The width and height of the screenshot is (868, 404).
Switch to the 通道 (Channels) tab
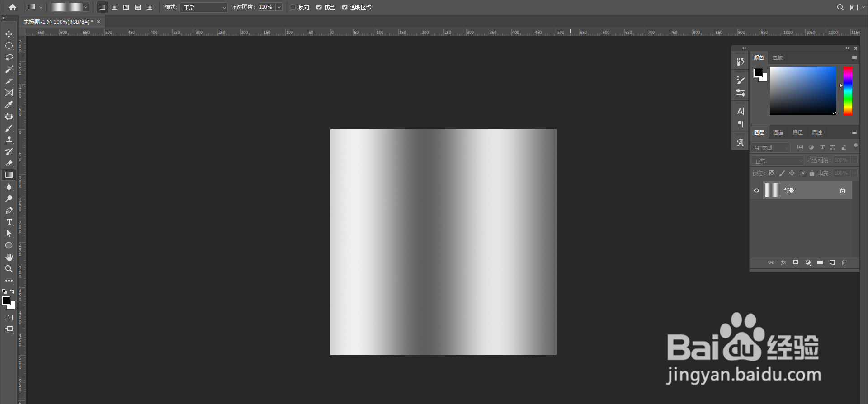[778, 132]
